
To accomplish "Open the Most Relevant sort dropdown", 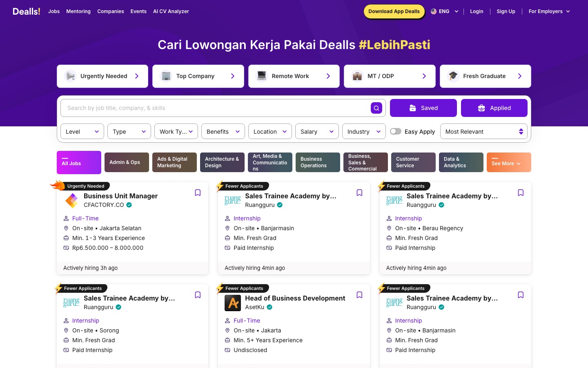I will tap(484, 131).
